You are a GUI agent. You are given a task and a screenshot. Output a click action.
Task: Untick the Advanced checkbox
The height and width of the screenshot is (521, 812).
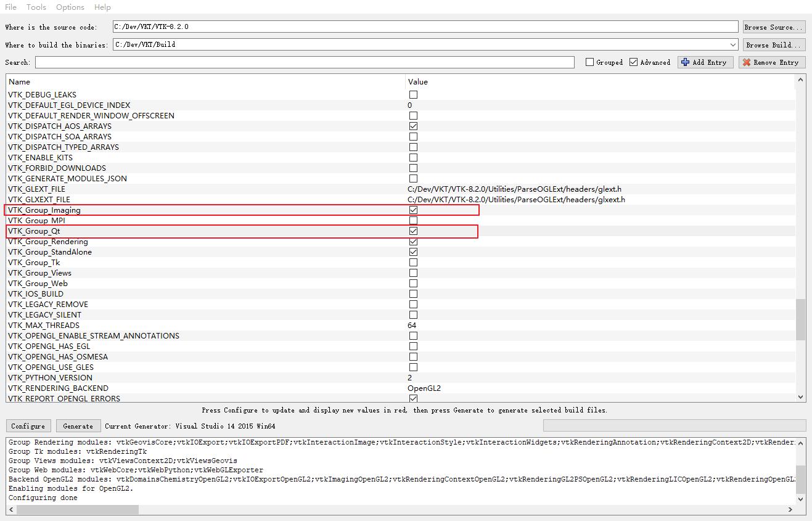(633, 62)
